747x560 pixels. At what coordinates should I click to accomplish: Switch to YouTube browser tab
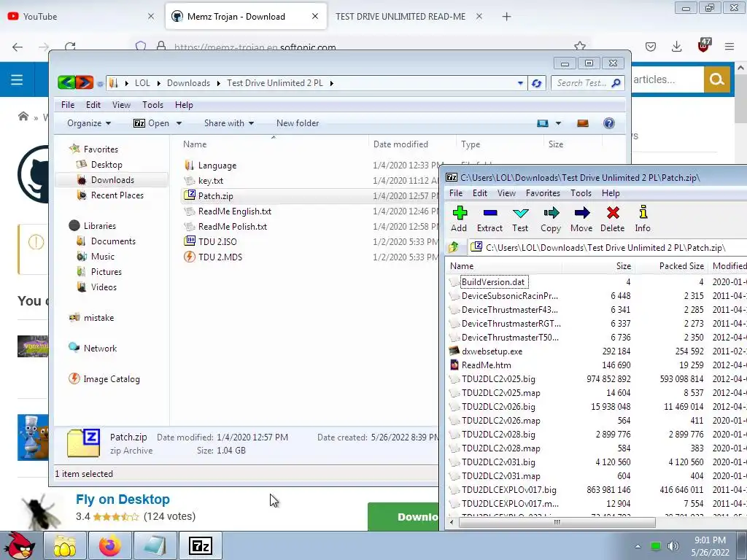(81, 17)
